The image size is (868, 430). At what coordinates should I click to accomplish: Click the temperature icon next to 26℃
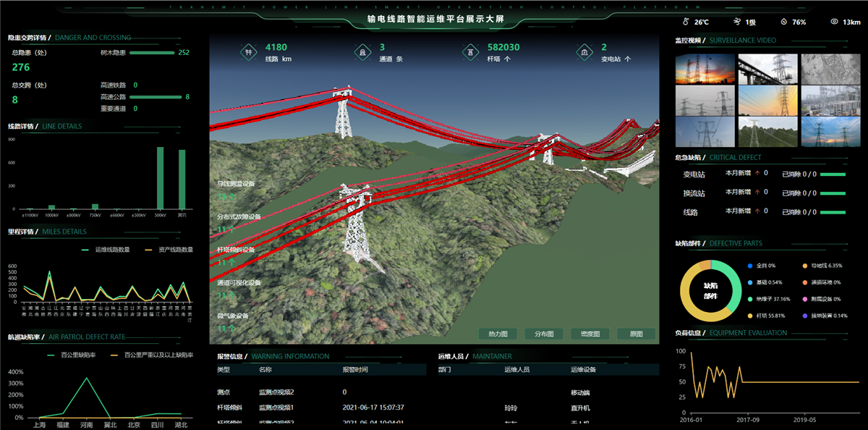pos(685,22)
